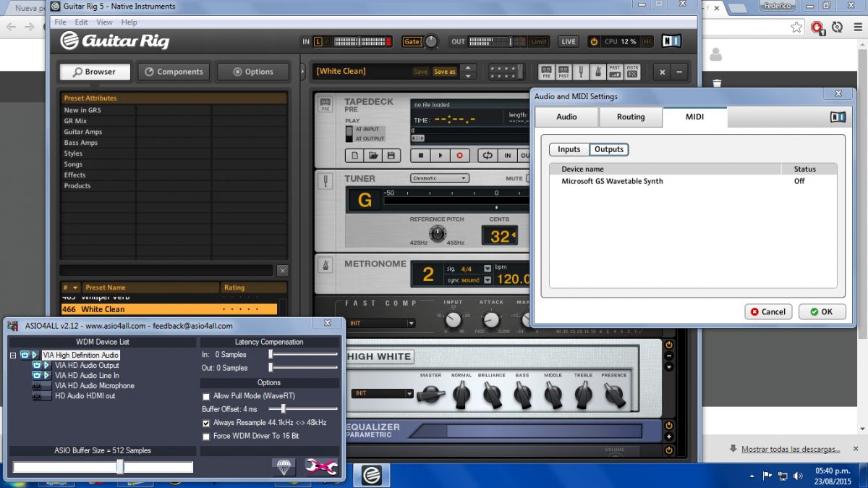Viewport: 868px width, 488px height.
Task: Check Allow Pull Mode (WaveRT)
Action: point(206,396)
